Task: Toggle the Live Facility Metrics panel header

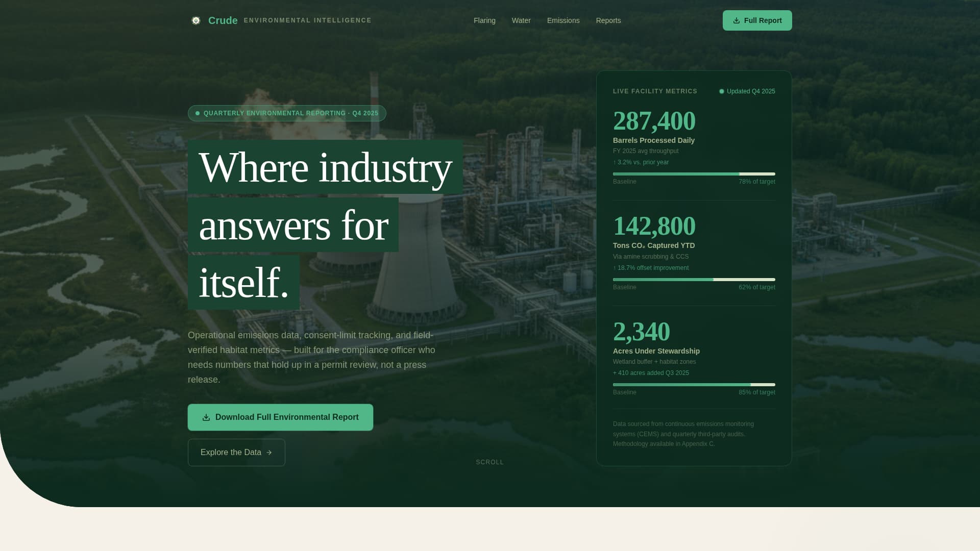Action: [655, 91]
